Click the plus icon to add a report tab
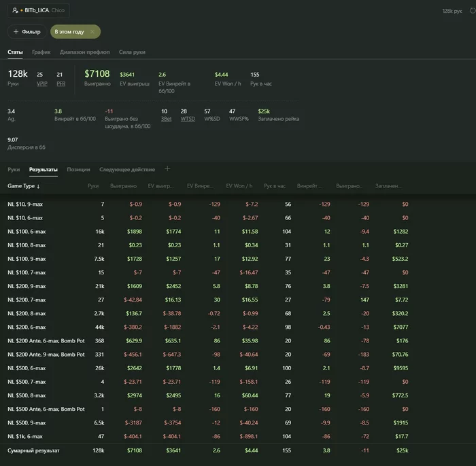This screenshot has width=476, height=466. [x=167, y=169]
